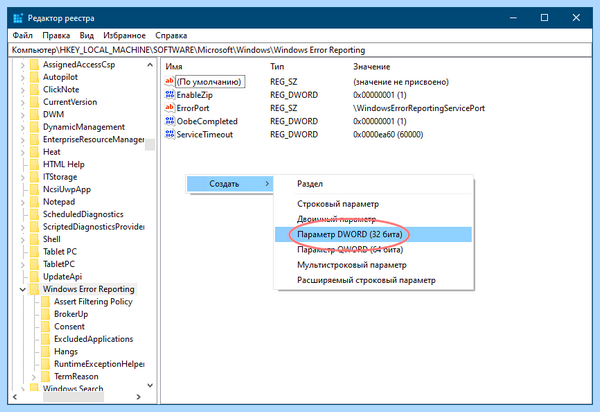Click the ITStorage folder icon
The height and width of the screenshot is (412, 600).
34,177
